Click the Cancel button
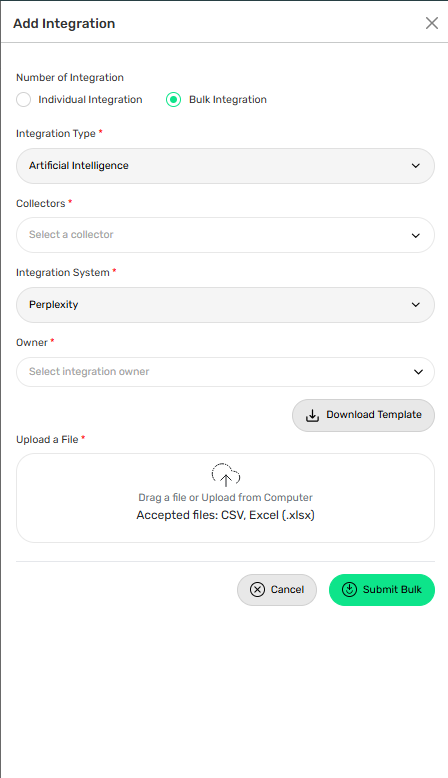Viewport: 448px width, 778px height. (x=277, y=590)
